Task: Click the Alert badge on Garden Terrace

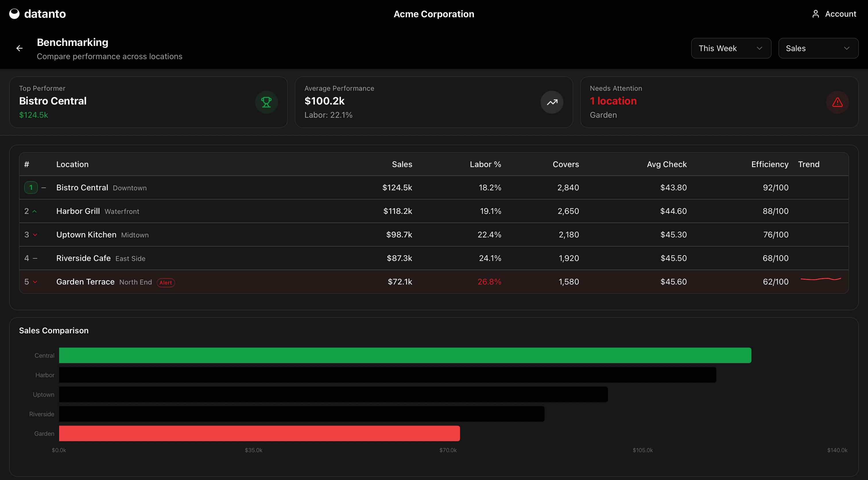Action: (x=165, y=282)
